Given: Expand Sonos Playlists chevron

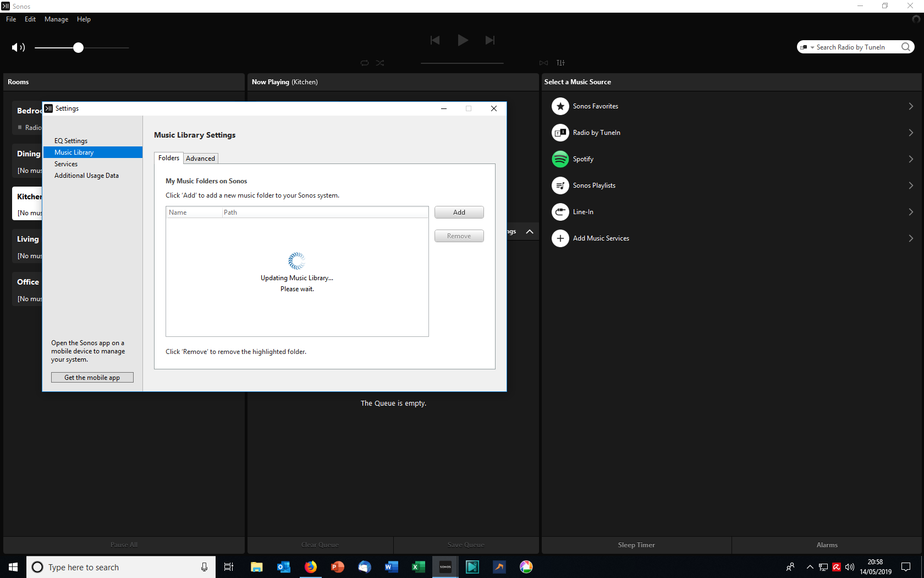Looking at the screenshot, I should (x=911, y=186).
